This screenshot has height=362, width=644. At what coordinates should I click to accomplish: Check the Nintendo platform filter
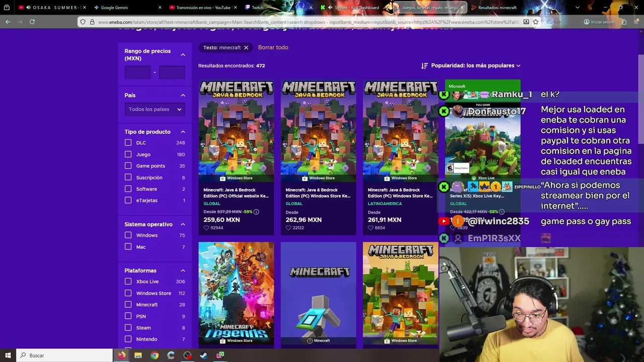pos(128,339)
